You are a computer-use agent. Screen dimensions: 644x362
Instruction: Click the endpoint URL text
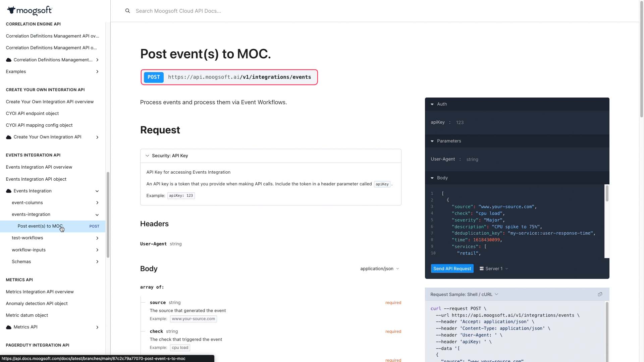[x=239, y=77]
